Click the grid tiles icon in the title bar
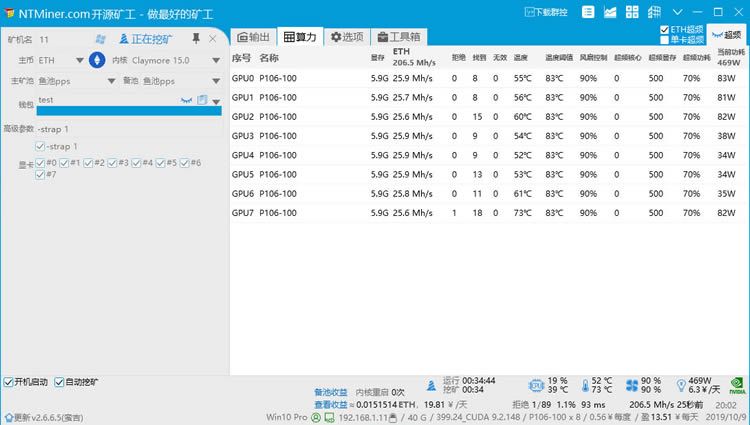This screenshot has width=750, height=425. tap(632, 12)
